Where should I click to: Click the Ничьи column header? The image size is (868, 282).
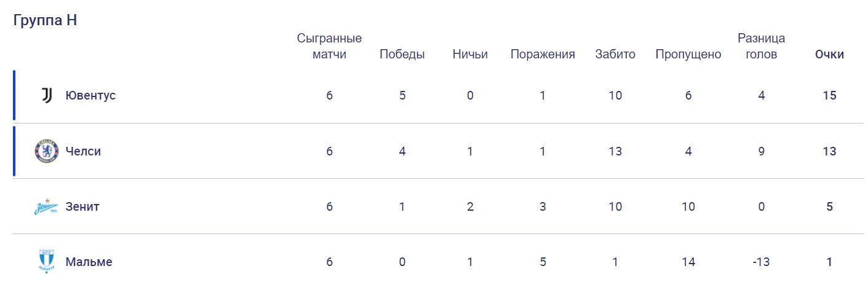(470, 55)
